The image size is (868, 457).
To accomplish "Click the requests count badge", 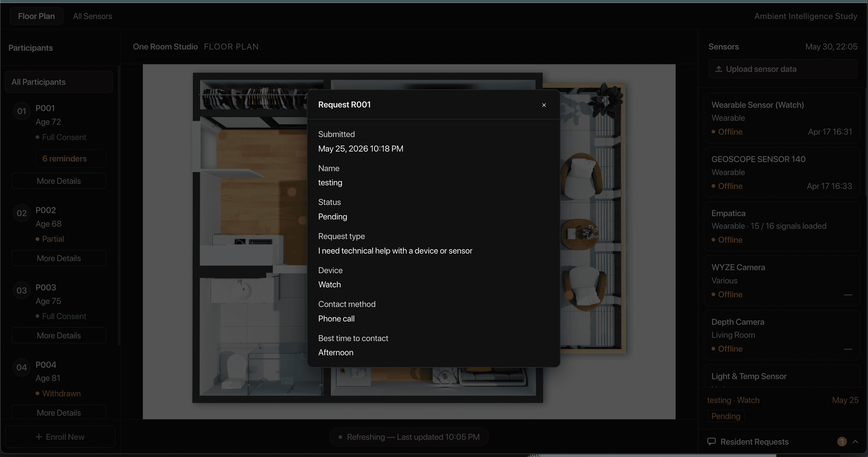I will [x=842, y=442].
